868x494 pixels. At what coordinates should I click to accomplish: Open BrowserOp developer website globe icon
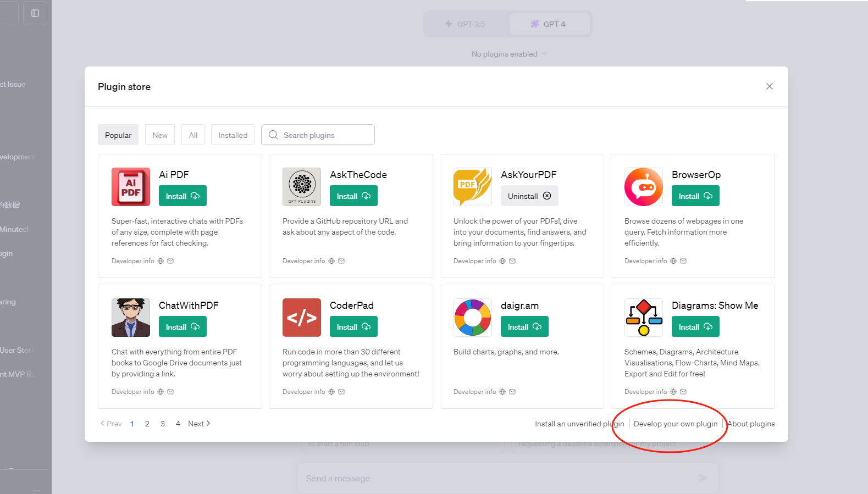click(673, 261)
